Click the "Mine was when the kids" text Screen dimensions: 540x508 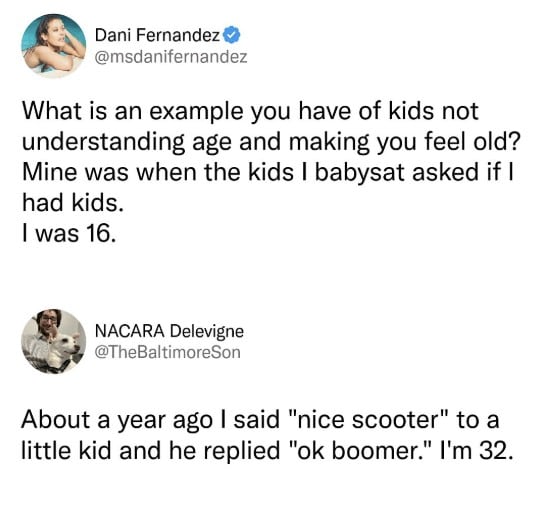(158, 172)
